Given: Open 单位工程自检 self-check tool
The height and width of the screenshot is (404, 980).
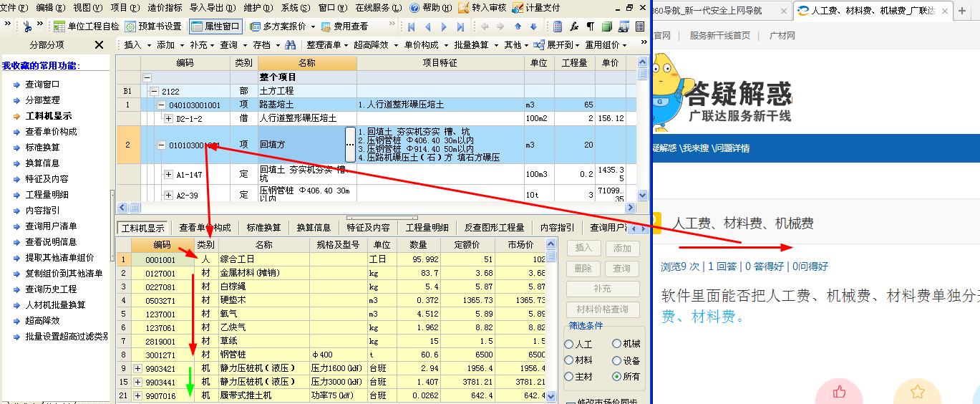Looking at the screenshot, I should pyautogui.click(x=87, y=27).
